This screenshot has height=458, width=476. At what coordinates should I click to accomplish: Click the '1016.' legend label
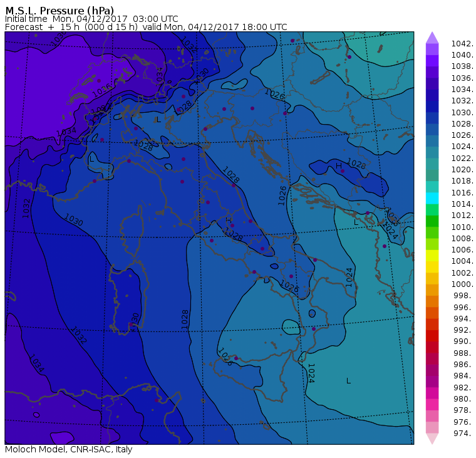(x=462, y=192)
